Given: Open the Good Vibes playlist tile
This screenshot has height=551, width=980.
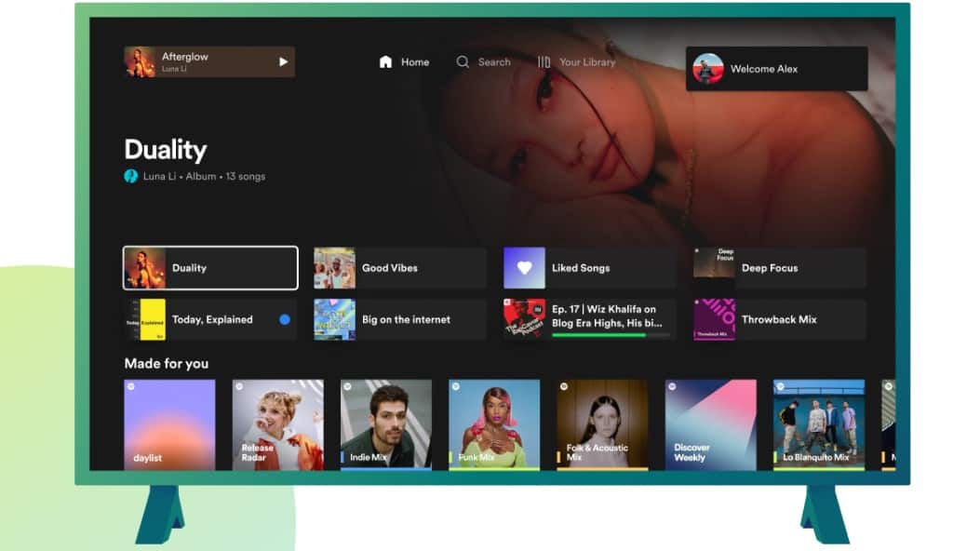Looking at the screenshot, I should coord(400,268).
